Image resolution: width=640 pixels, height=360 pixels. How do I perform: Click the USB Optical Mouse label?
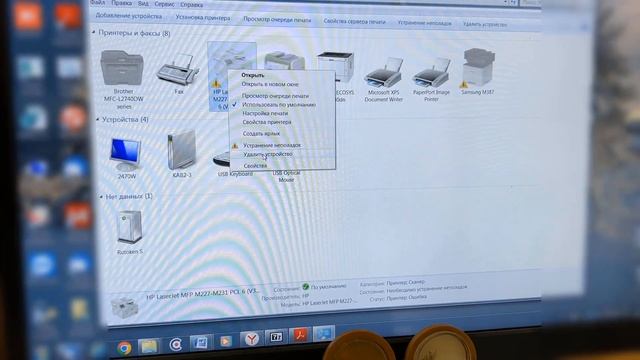click(x=286, y=176)
